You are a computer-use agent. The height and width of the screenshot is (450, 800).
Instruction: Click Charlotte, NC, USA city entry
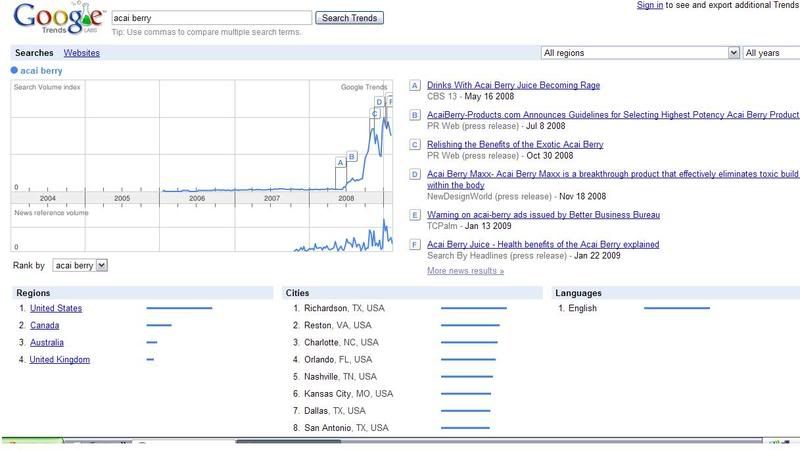point(341,342)
